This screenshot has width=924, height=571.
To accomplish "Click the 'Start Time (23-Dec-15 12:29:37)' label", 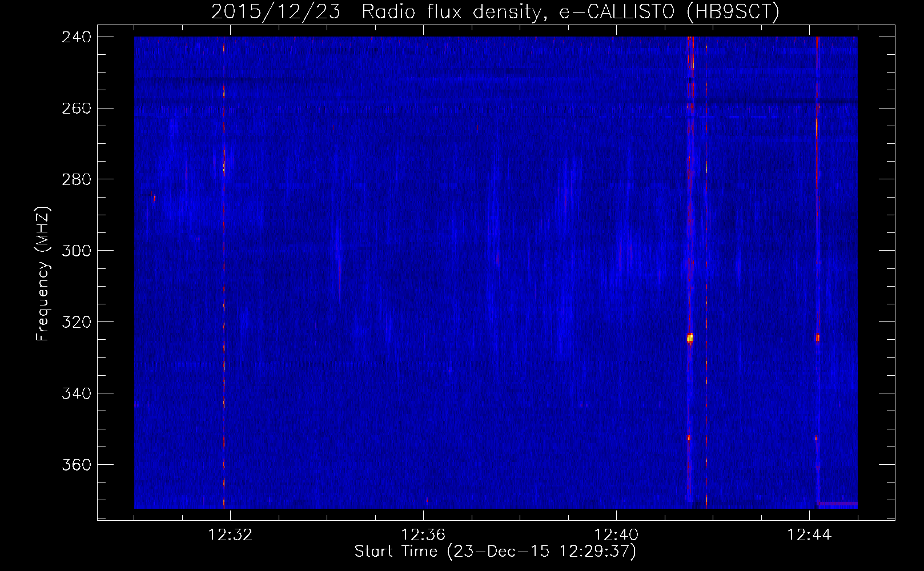I will (495, 552).
